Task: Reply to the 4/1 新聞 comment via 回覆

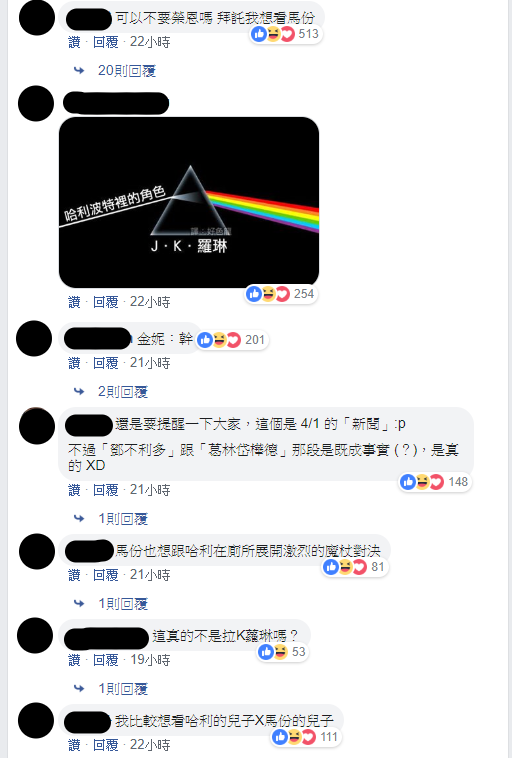Action: coord(105,490)
